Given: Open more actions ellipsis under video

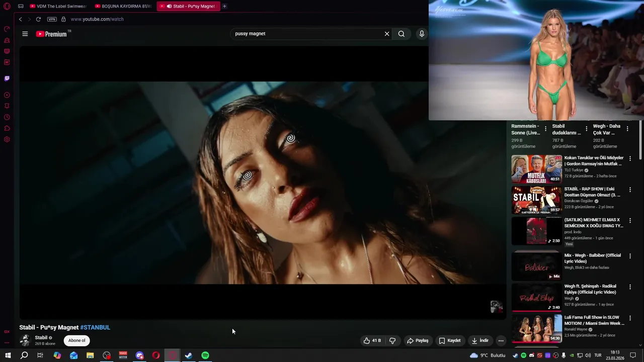Looking at the screenshot, I should (501, 340).
